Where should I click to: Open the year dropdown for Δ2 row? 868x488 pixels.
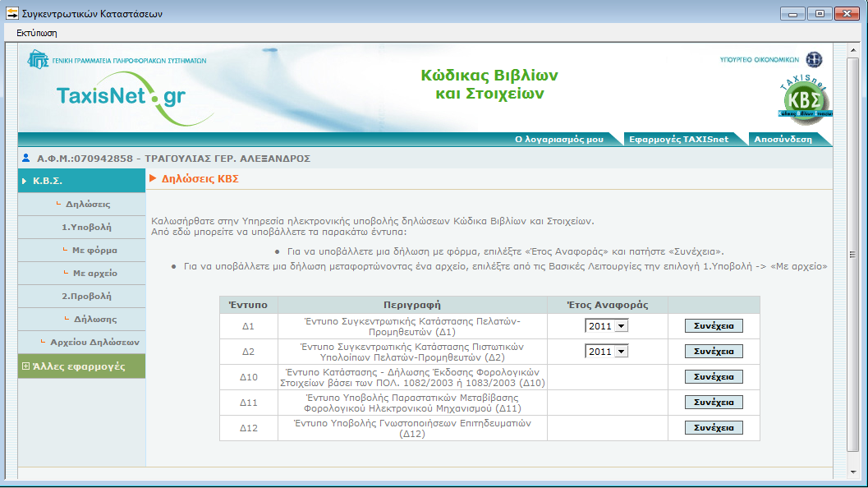pos(607,352)
